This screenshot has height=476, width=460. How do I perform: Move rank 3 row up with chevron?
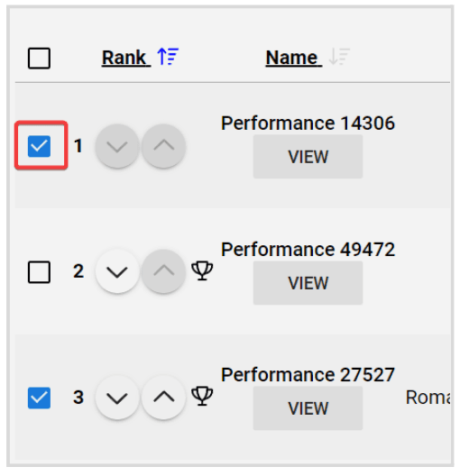163,397
